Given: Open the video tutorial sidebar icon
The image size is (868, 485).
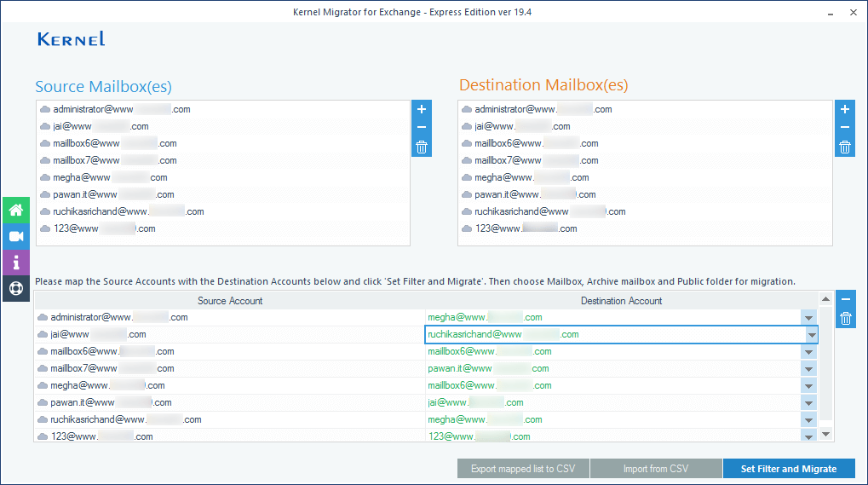Looking at the screenshot, I should 16,237.
